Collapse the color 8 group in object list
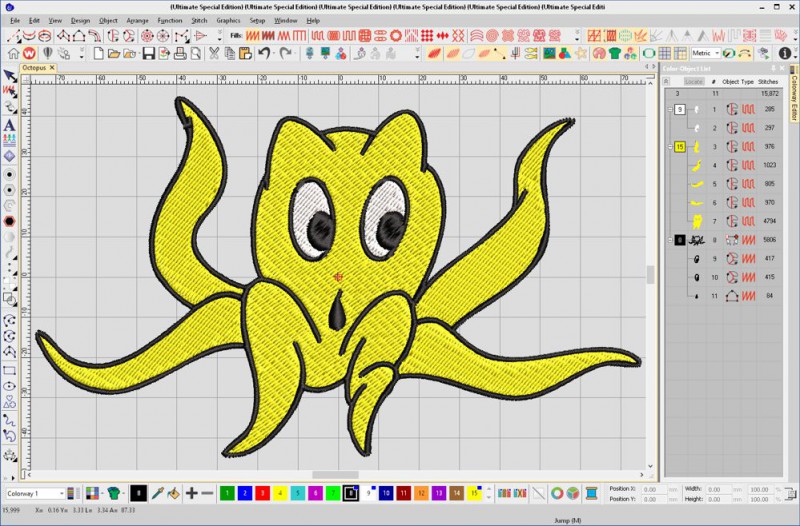 [x=670, y=240]
